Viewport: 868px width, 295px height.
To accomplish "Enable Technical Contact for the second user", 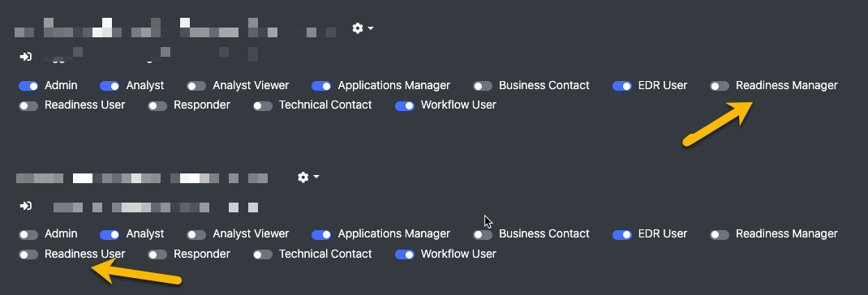I will click(263, 254).
